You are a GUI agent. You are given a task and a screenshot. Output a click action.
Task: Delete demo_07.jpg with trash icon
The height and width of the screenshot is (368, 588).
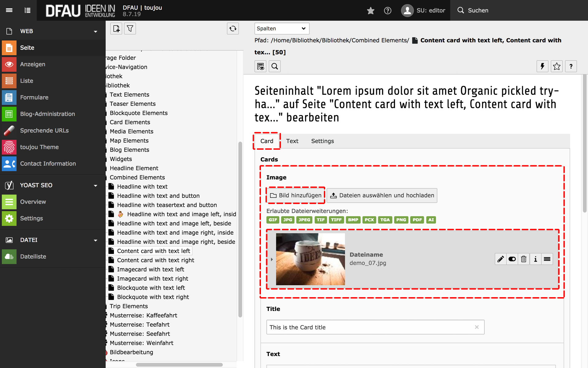(524, 259)
